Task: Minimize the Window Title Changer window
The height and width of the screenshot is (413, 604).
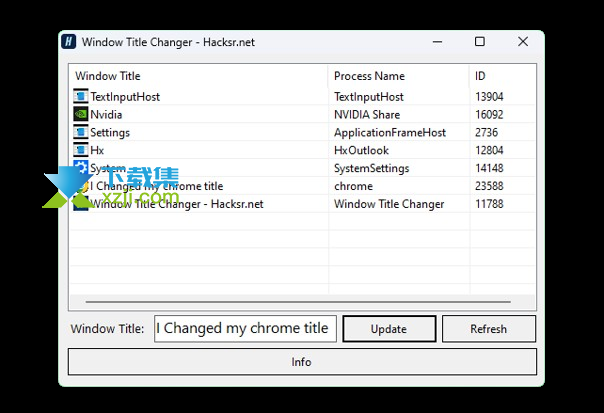Action: [x=438, y=42]
